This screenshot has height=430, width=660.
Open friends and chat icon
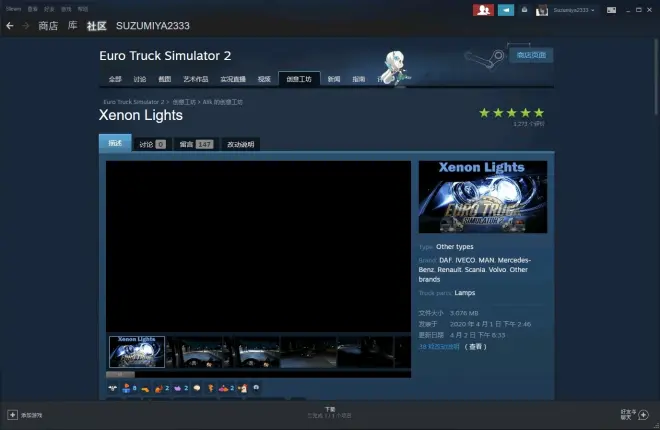(x=628, y=413)
